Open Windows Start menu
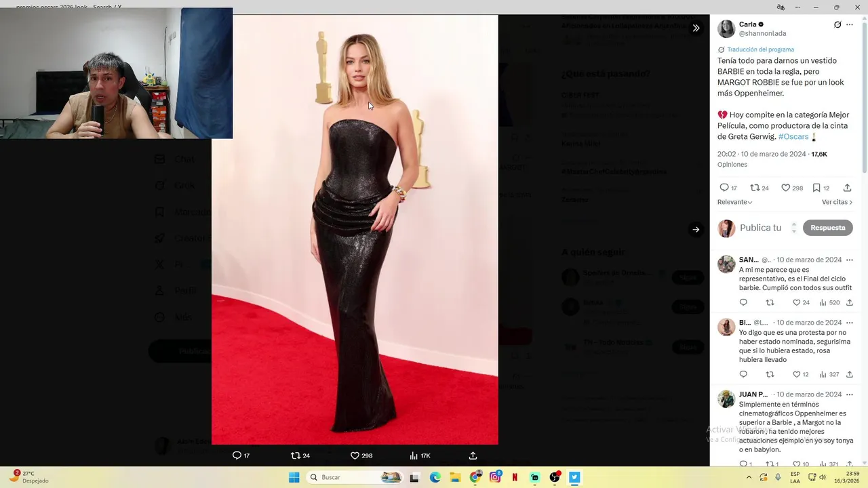The width and height of the screenshot is (868, 488). [294, 477]
